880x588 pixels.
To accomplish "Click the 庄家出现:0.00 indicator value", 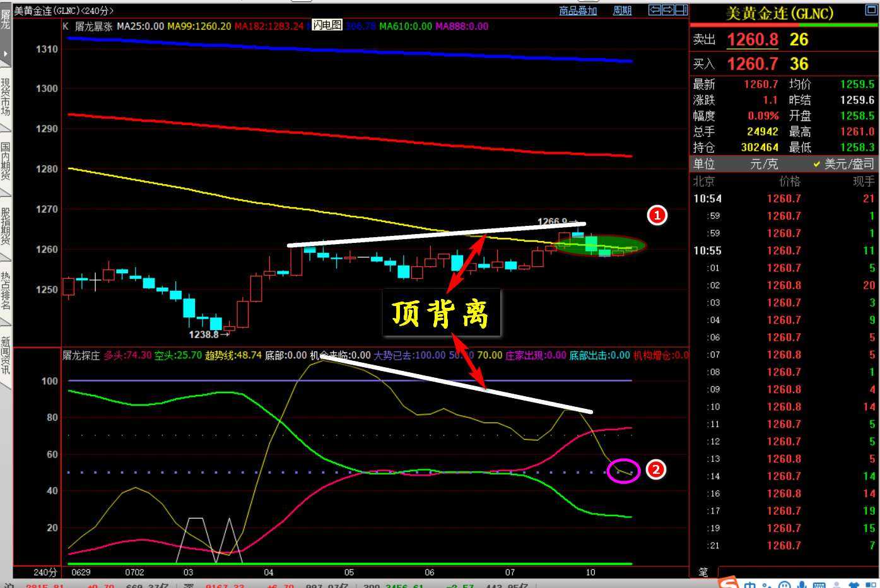I will [x=536, y=355].
